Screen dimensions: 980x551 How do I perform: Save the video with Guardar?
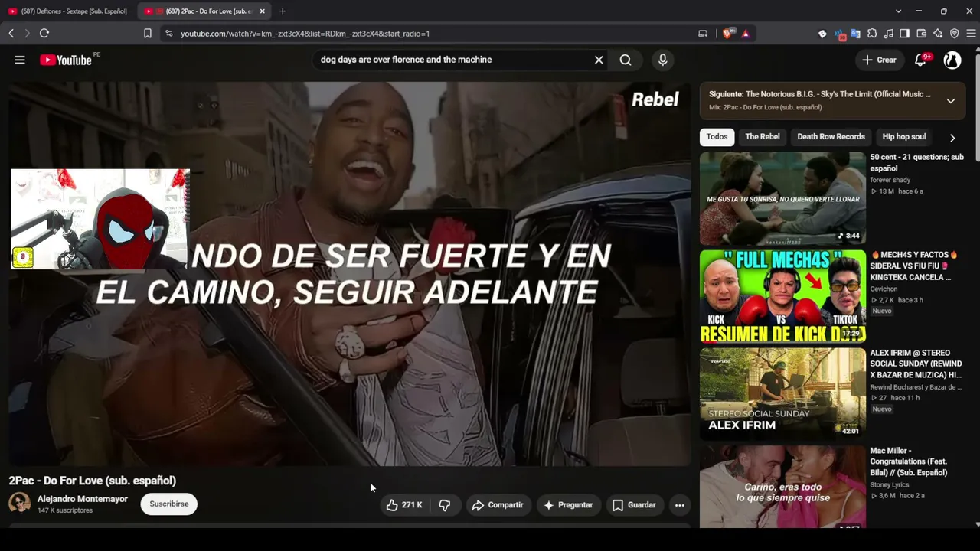click(x=634, y=505)
